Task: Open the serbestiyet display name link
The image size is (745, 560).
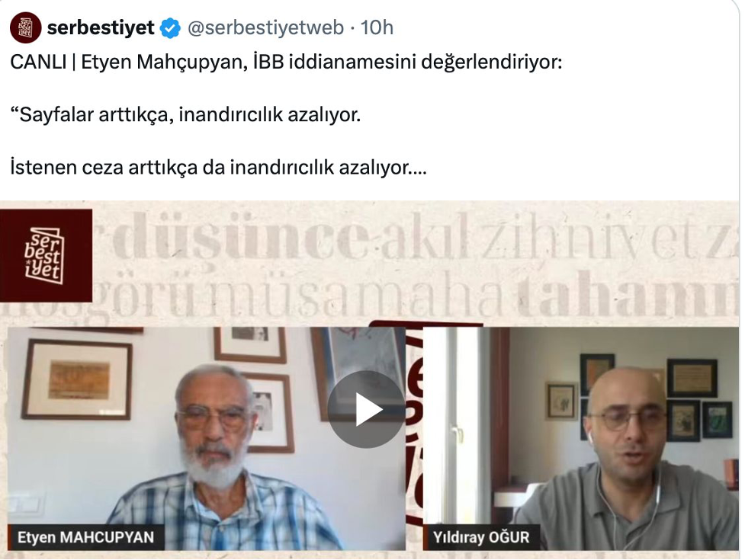Action: pos(101,27)
